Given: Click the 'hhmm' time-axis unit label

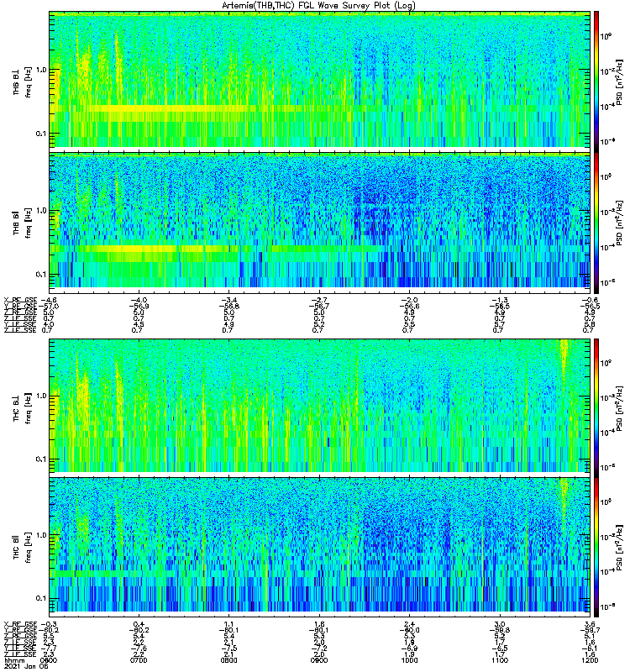Looking at the screenshot, I should click(13, 660).
